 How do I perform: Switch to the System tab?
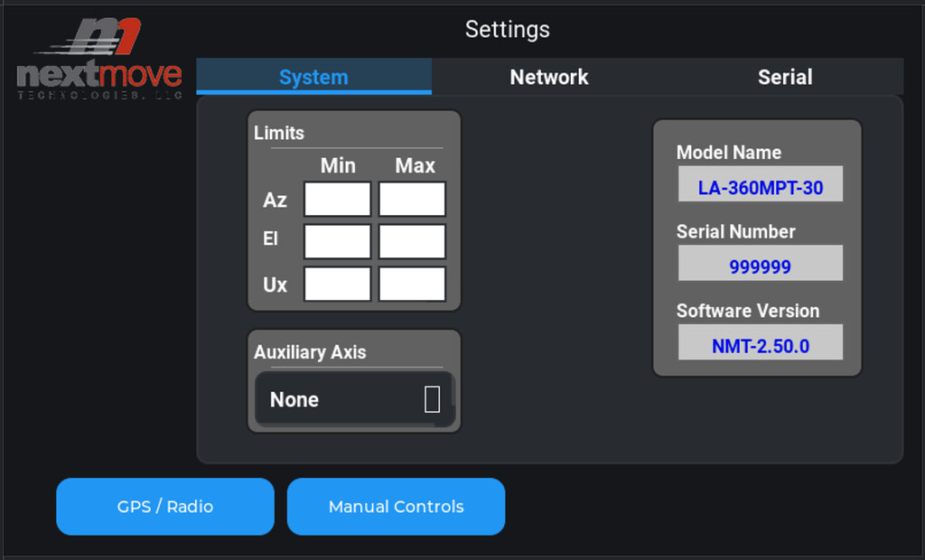313,78
